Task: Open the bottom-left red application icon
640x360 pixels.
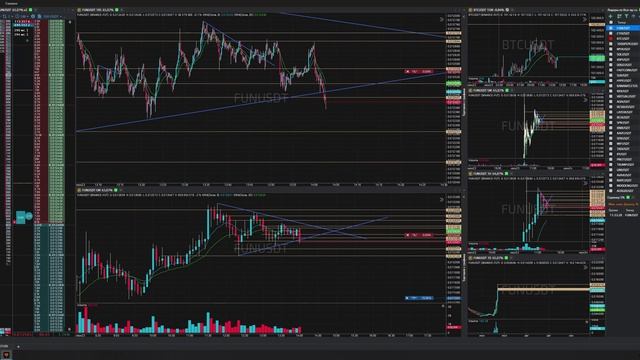Action: [6, 355]
